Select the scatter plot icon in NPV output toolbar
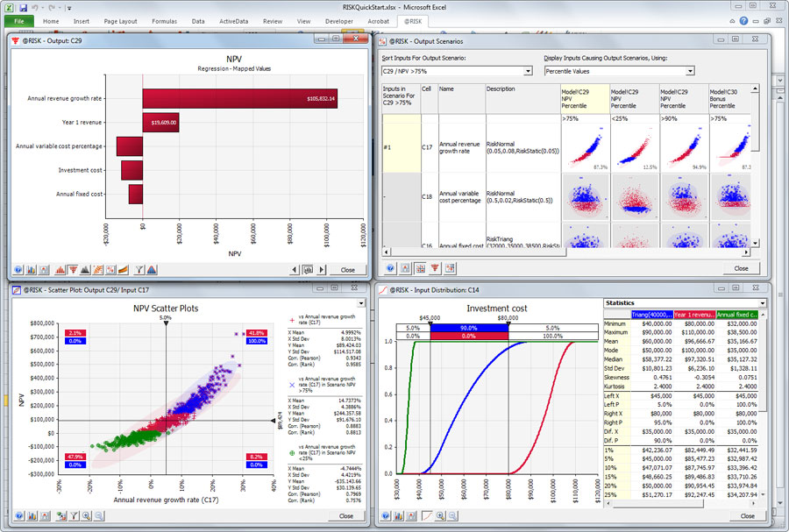Image resolution: width=789 pixels, height=532 pixels. point(98,270)
